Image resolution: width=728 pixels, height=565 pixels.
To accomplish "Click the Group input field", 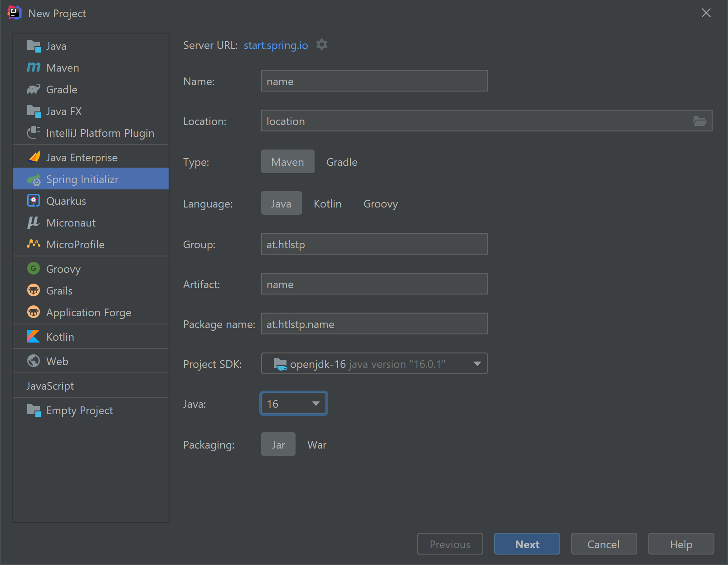I will 374,244.
